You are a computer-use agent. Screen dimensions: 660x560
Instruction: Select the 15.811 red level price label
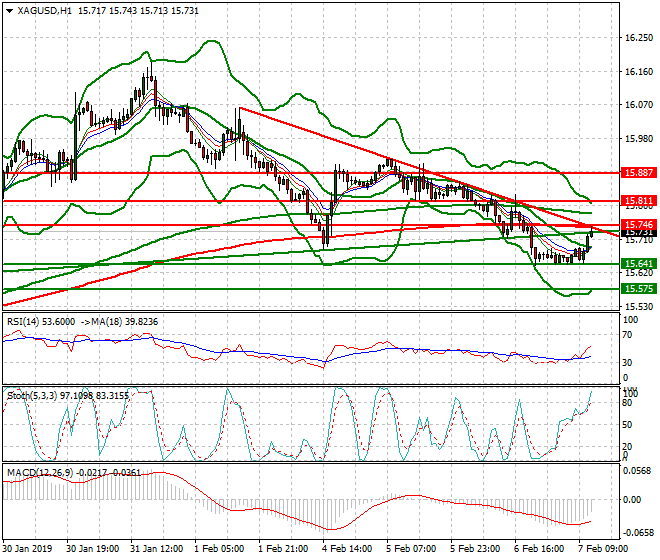click(x=637, y=201)
